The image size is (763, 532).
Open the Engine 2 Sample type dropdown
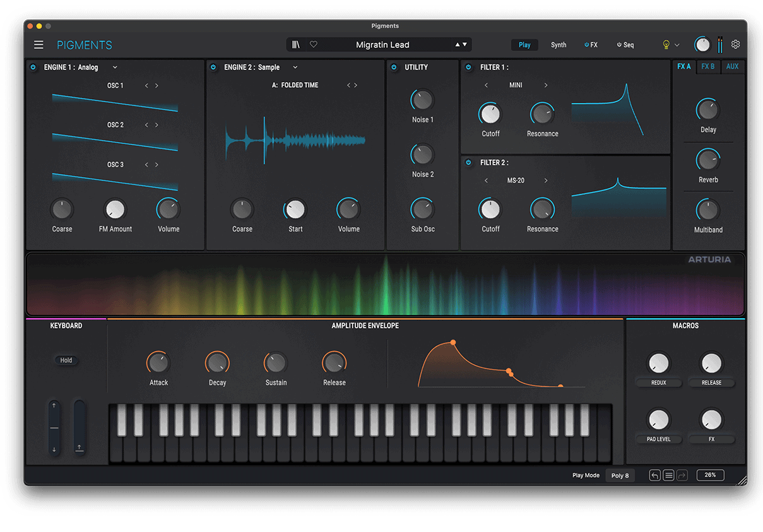point(295,68)
